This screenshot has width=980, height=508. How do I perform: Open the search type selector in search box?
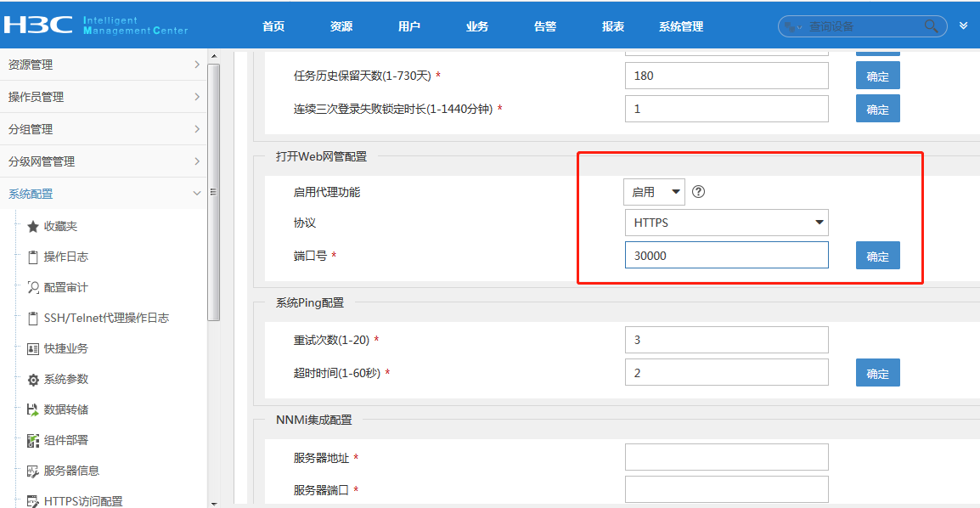[x=793, y=27]
